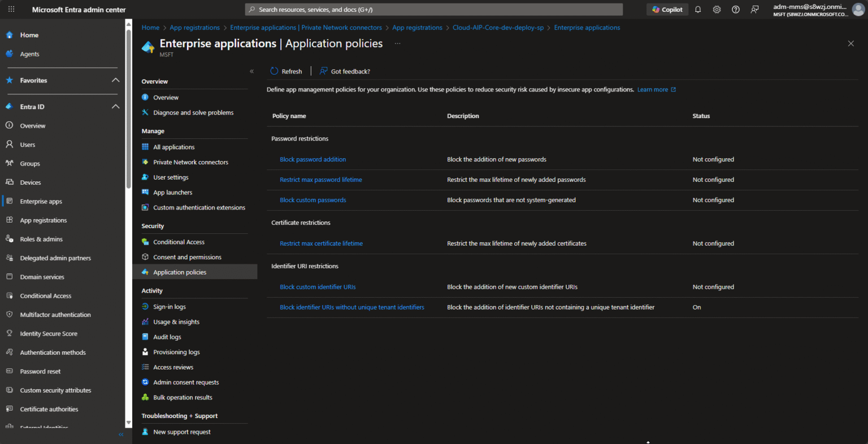
Task: Open Block password addition policy
Action: 313,159
